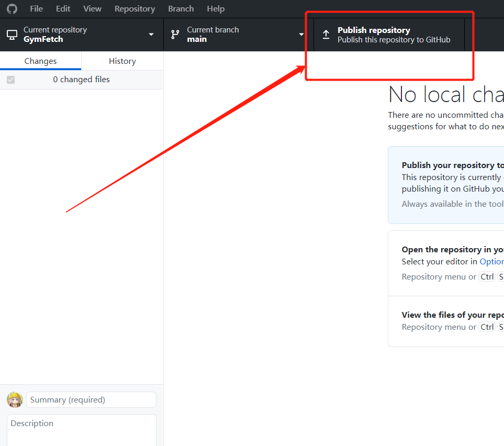Switch to the Changes tab
Image resolution: width=504 pixels, height=446 pixels.
[40, 61]
